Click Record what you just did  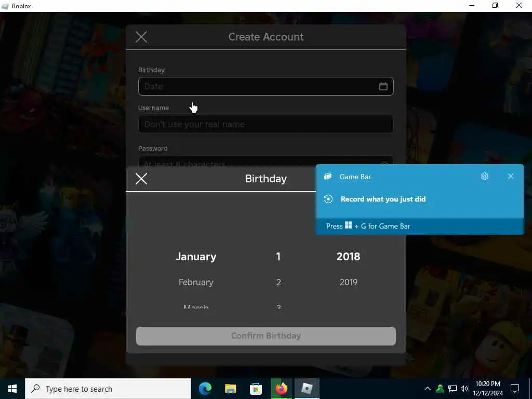[383, 199]
